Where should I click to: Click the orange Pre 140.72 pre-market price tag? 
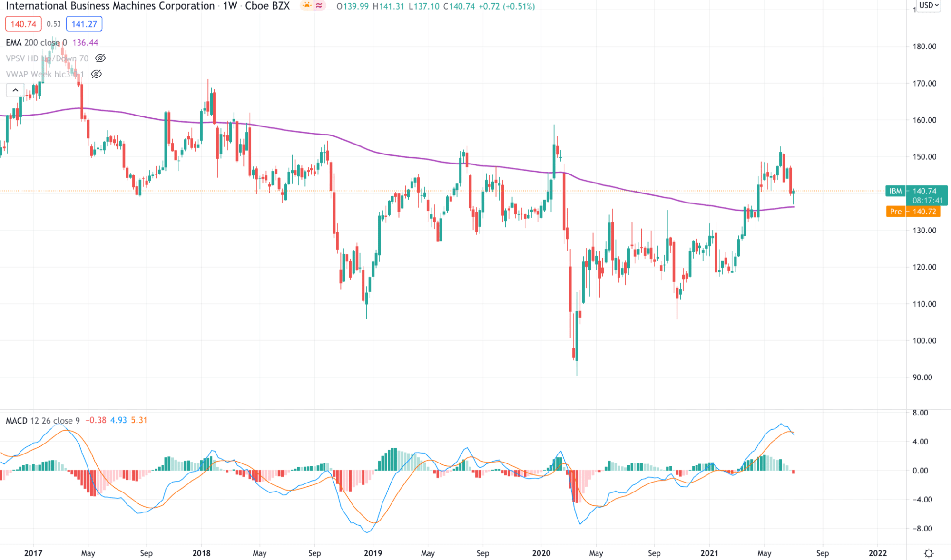point(913,212)
